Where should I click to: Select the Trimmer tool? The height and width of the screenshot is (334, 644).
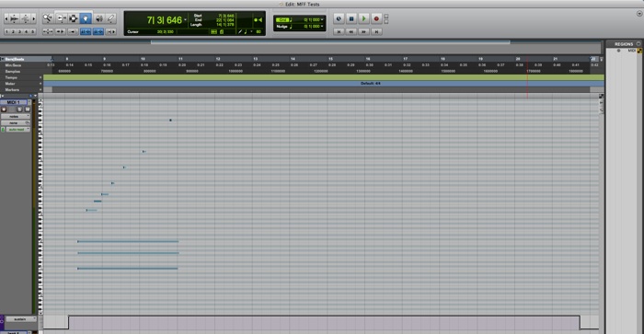tap(62, 18)
